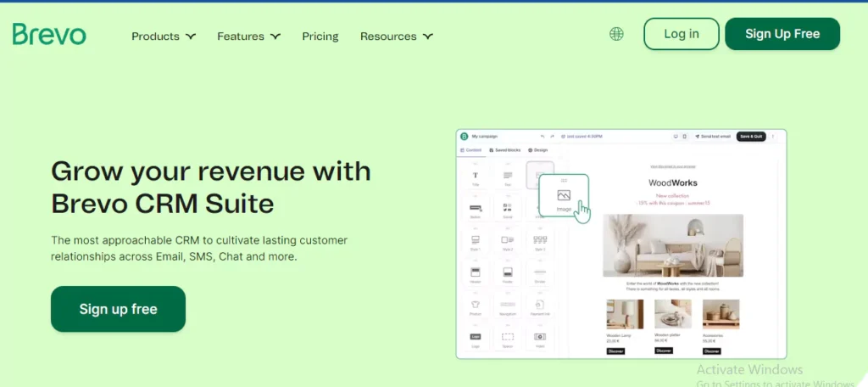Open the Features dropdown menu

click(248, 36)
